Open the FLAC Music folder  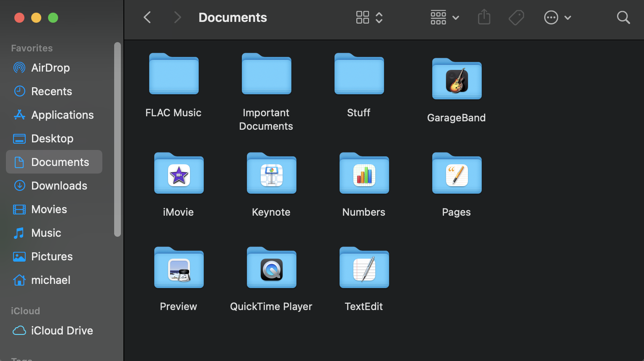point(173,74)
